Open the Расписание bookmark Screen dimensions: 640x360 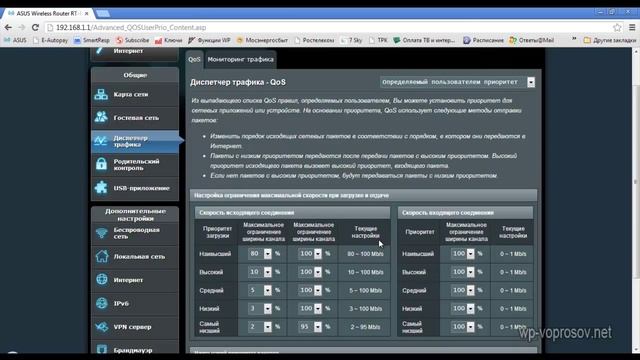[484, 40]
